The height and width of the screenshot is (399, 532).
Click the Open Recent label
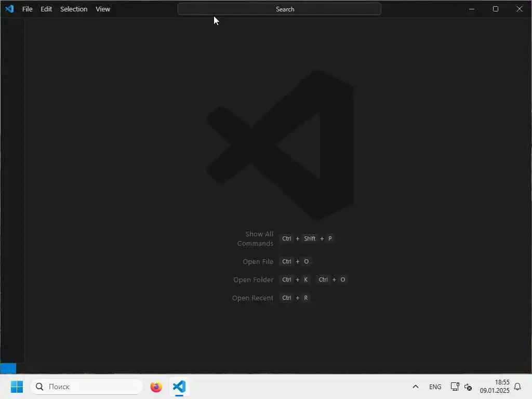click(252, 298)
